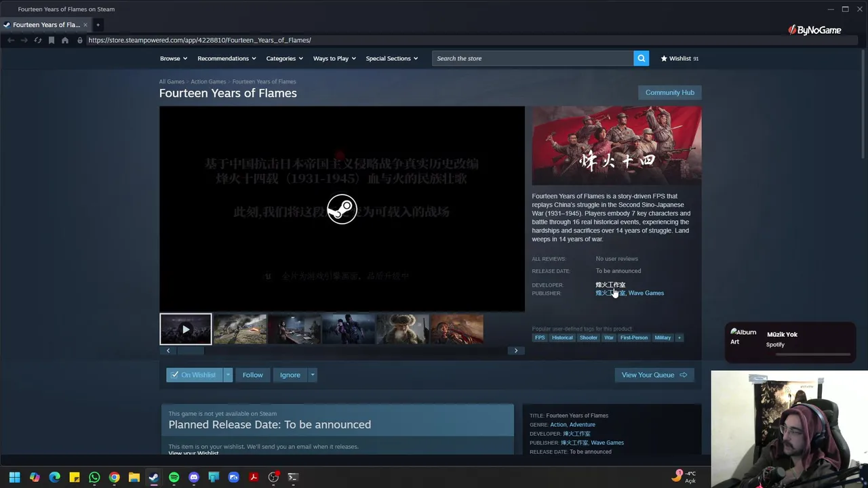The image size is (868, 488).
Task: Open Sticky Notes from the taskbar
Action: tap(75, 477)
